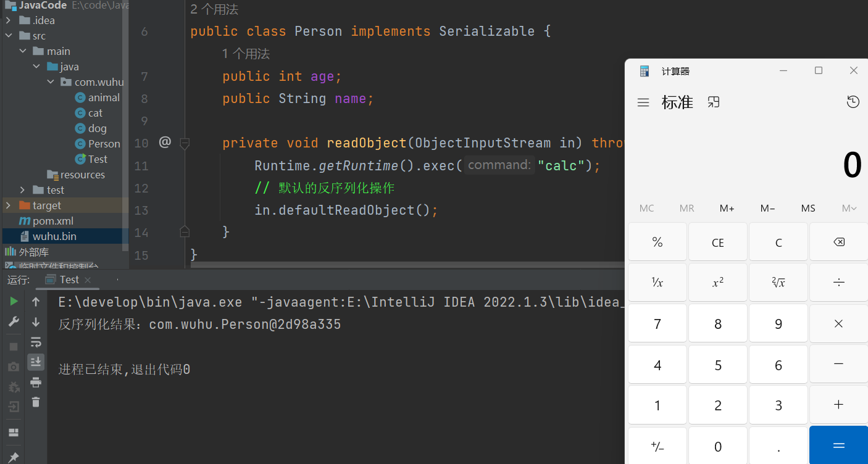The height and width of the screenshot is (464, 868).
Task: Select wuhu.bin file
Action: pyautogui.click(x=48, y=236)
